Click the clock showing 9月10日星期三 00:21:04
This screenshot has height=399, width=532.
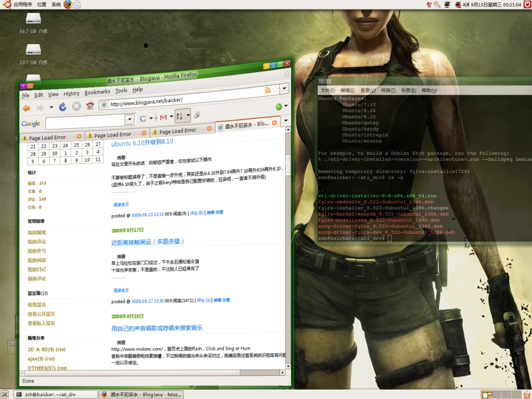click(x=496, y=5)
